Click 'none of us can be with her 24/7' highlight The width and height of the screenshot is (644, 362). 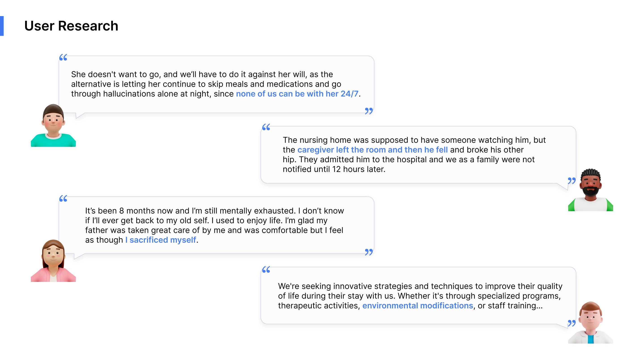click(x=297, y=94)
